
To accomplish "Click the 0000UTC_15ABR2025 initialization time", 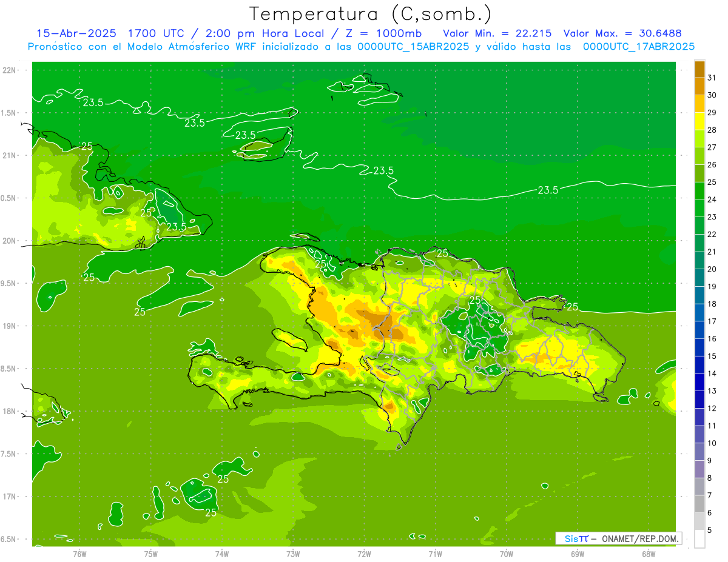I will (413, 47).
